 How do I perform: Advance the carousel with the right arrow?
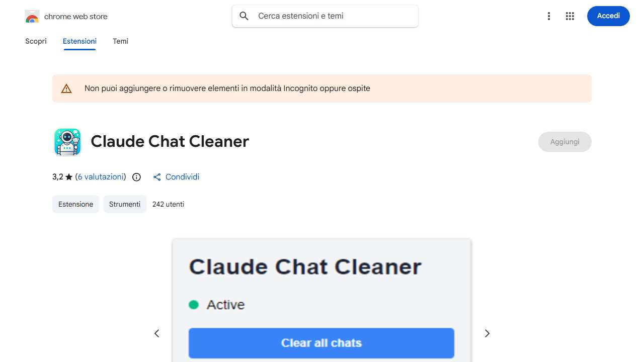click(487, 333)
